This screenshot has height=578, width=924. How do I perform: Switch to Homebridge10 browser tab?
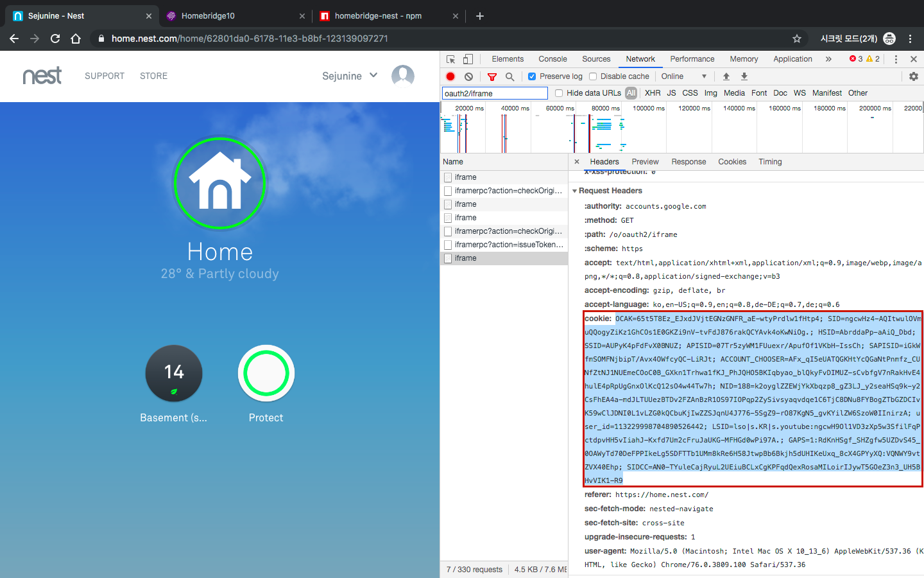[x=234, y=16]
